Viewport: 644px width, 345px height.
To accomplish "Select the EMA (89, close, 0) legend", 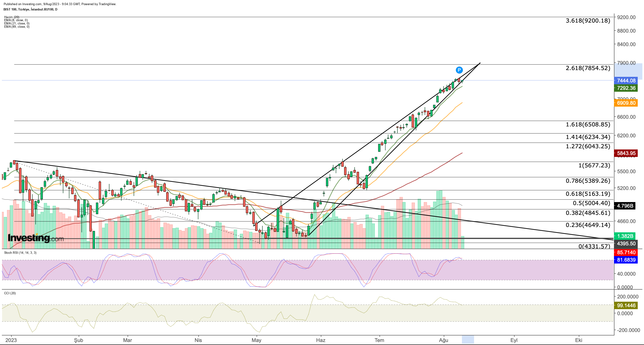I will [x=17, y=27].
